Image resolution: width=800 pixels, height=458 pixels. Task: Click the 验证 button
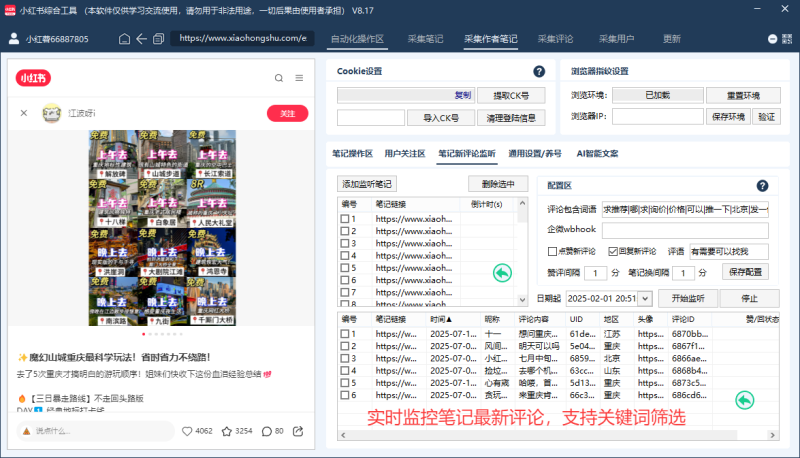pos(766,117)
